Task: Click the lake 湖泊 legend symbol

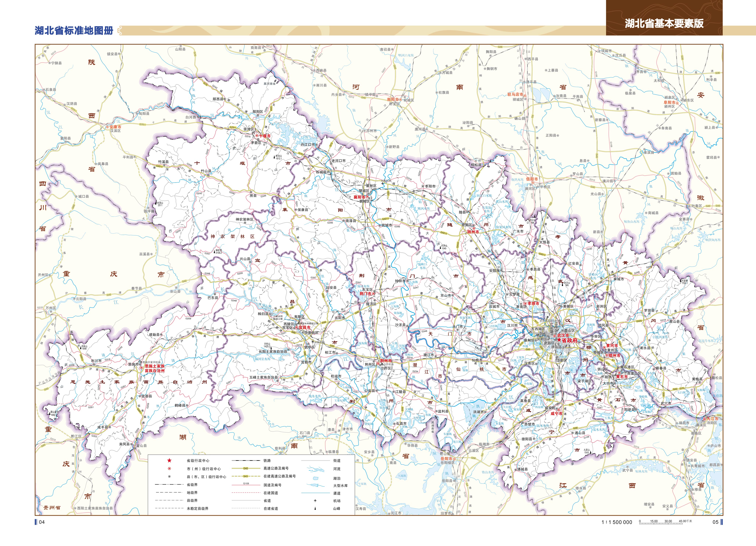Action: point(315,478)
